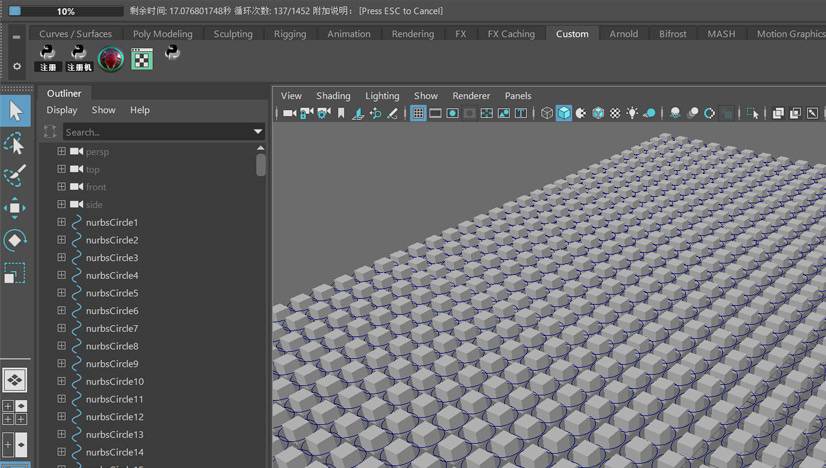Run the Python shelf script labeled 注册机
The height and width of the screenshot is (468, 826).
(79, 58)
